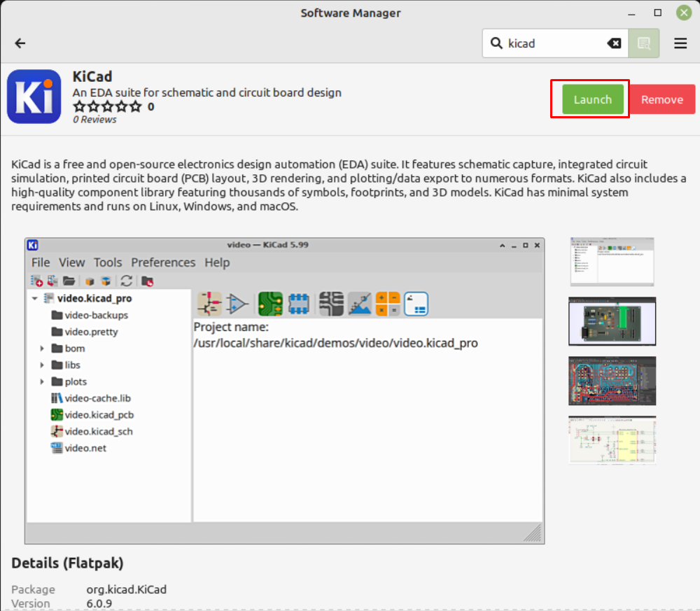This screenshot has height=611, width=700.
Task: Click the KiCad description paragraph
Action: click(x=348, y=185)
